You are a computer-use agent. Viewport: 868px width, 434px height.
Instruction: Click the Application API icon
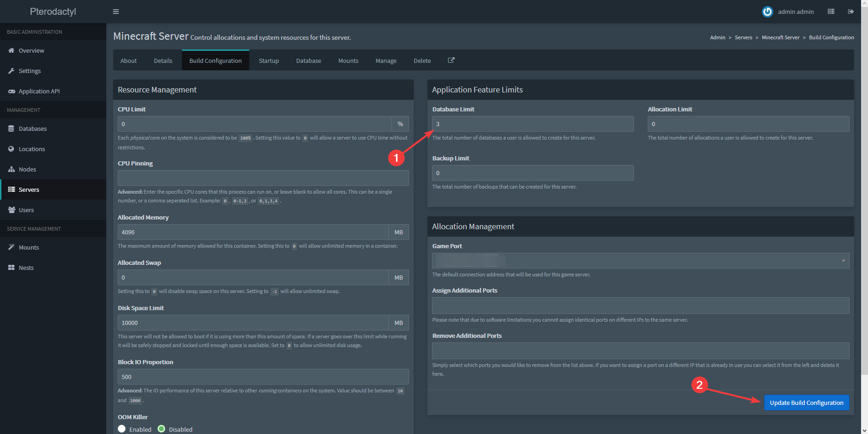(12, 91)
